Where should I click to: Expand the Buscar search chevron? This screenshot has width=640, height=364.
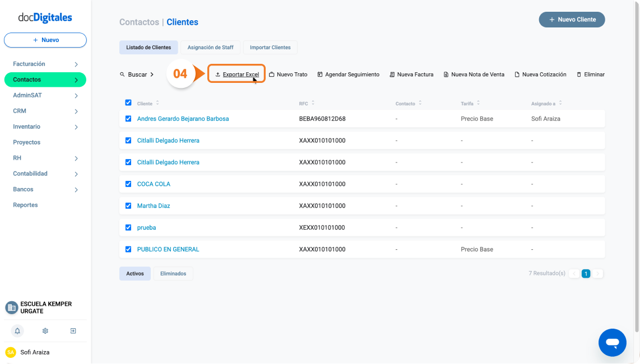(x=152, y=74)
